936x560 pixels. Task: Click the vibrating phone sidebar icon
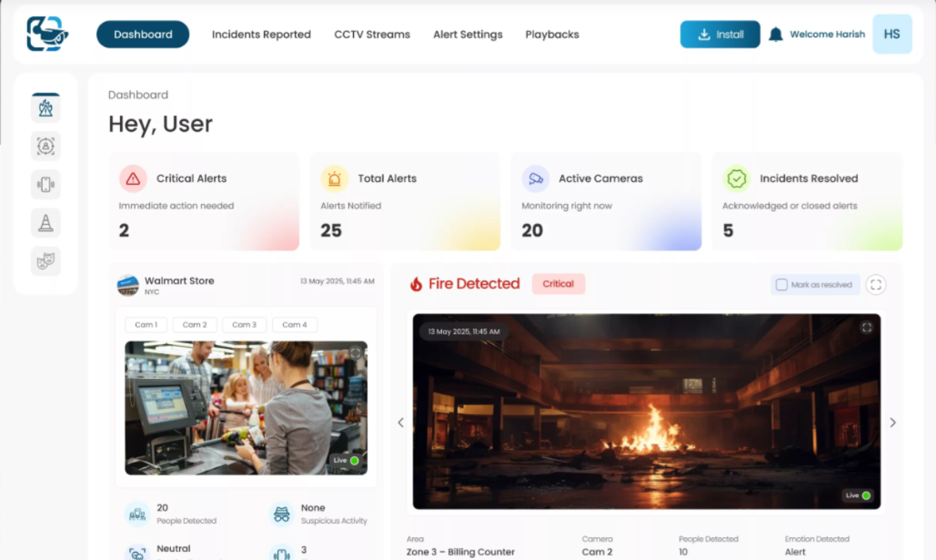coord(46,184)
